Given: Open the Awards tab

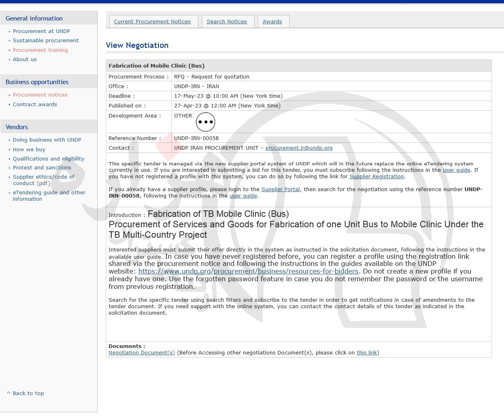Looking at the screenshot, I should pyautogui.click(x=272, y=22).
